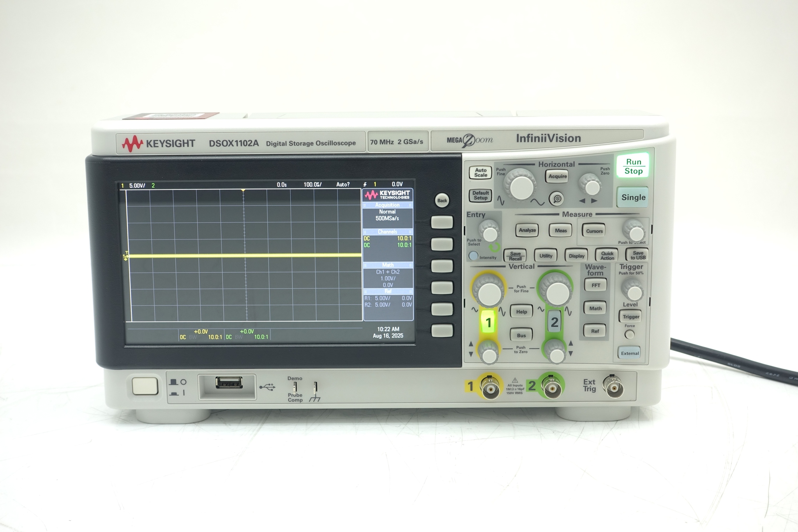Open the Acquire menu button
This screenshot has width=798, height=532.
[558, 176]
